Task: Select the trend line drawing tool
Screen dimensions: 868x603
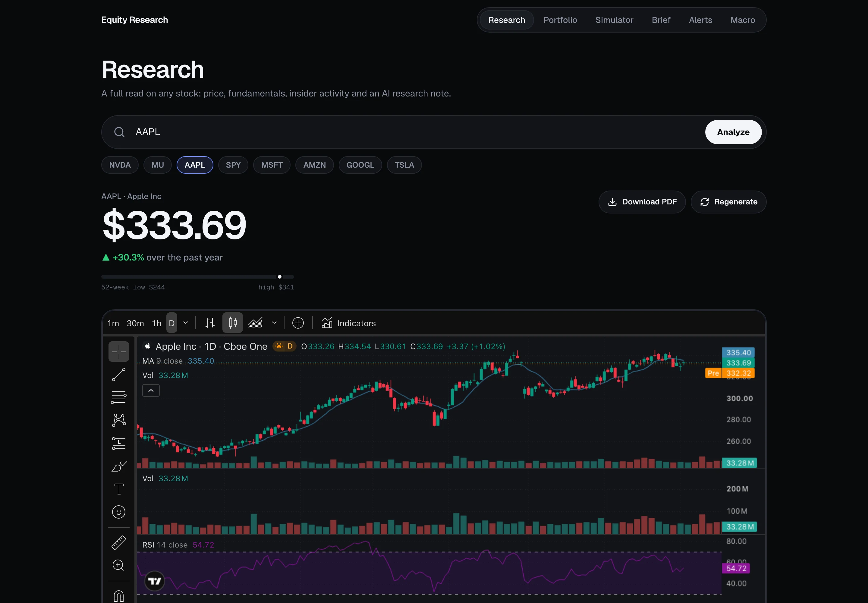Action: tap(119, 374)
